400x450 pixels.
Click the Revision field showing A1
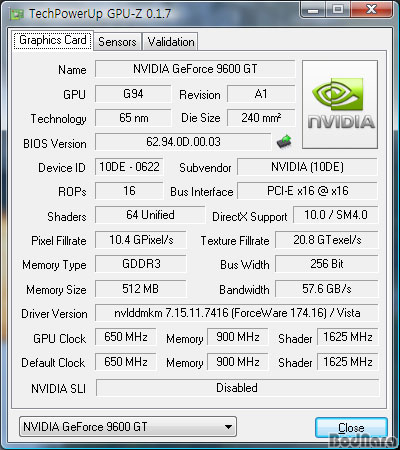pyautogui.click(x=261, y=94)
